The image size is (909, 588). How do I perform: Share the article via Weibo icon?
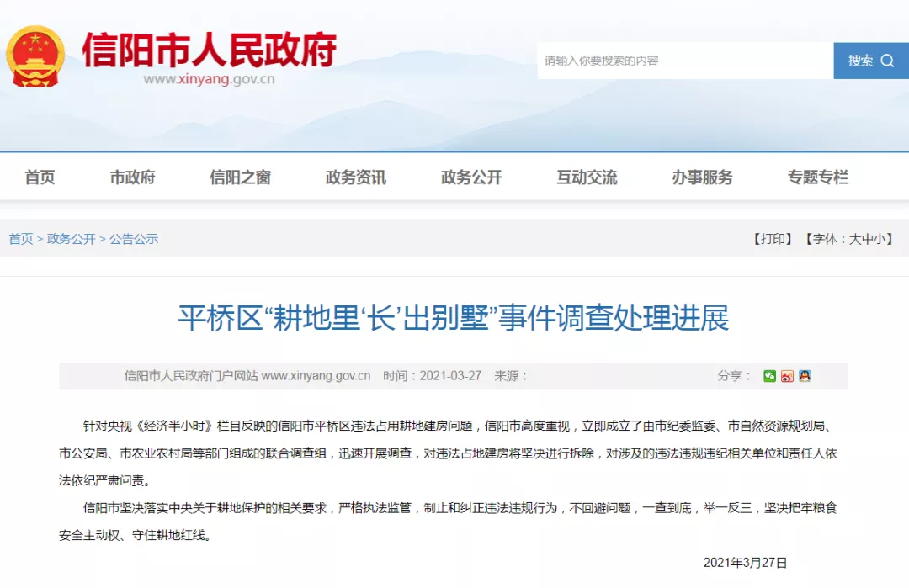[x=787, y=376]
